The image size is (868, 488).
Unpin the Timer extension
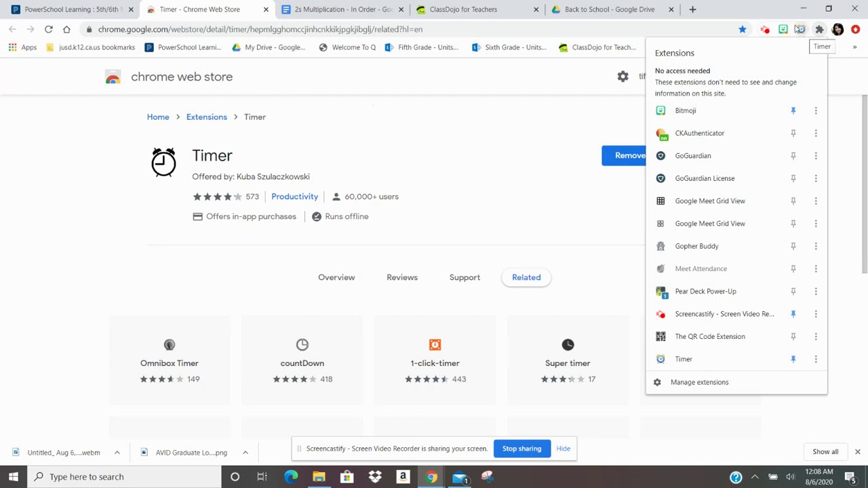[793, 359]
